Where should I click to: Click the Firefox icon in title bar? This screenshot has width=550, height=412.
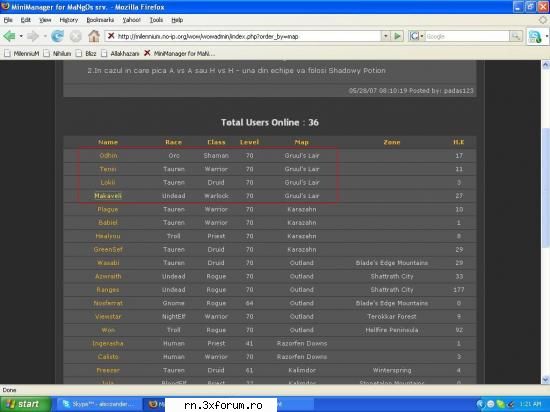click(5, 6)
